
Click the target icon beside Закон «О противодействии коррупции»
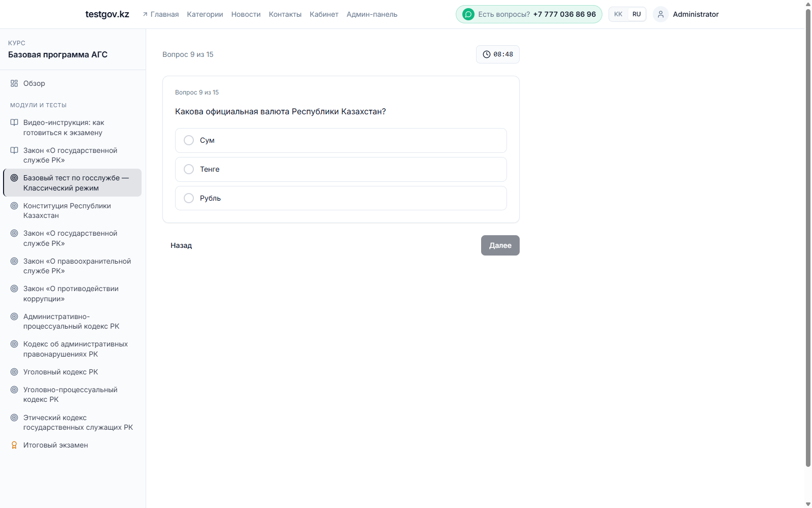pos(14,289)
